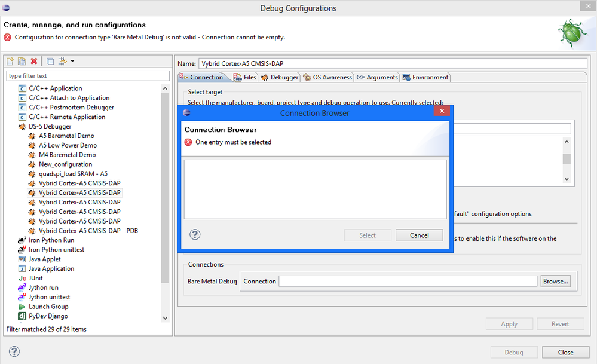
Task: Click the error icon beside 'One entry must be selected'
Action: pos(188,142)
